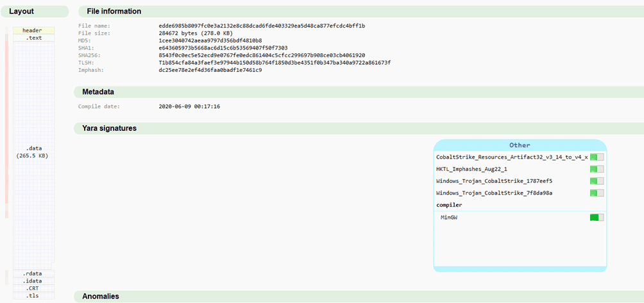Click the Layout panel header
644x303 pixels.
(22, 12)
